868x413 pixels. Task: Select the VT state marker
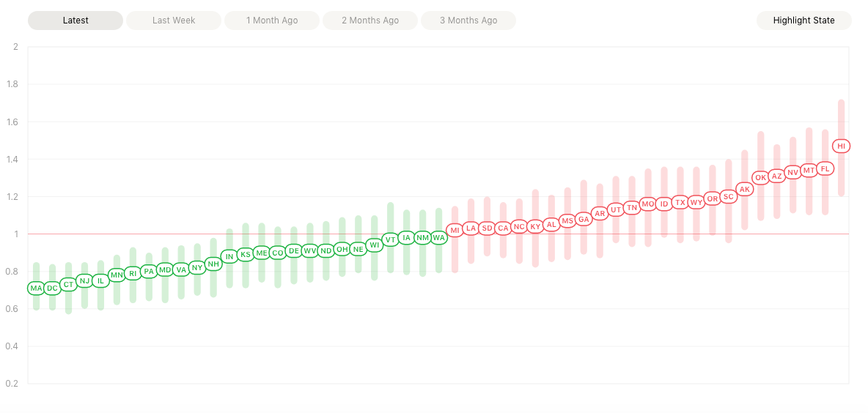(391, 239)
